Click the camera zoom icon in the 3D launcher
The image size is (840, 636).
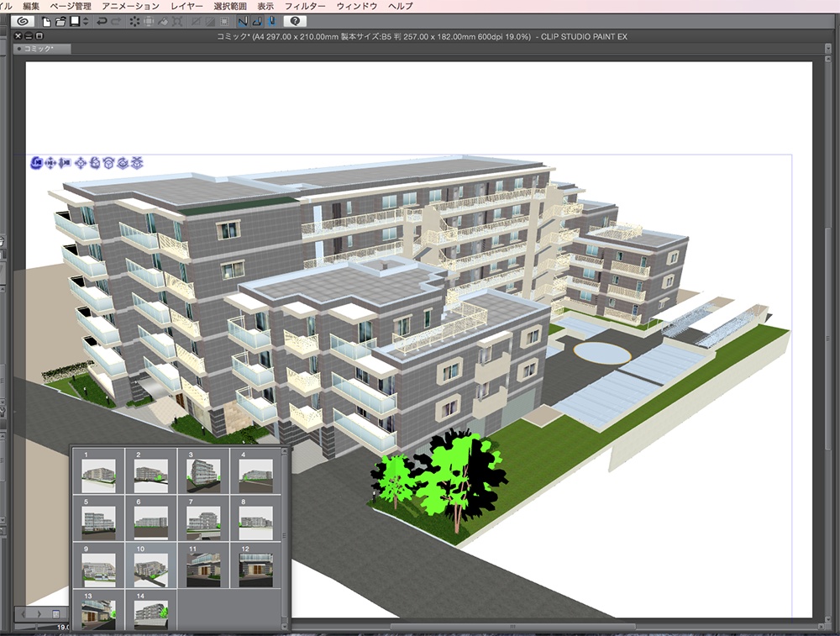[x=64, y=164]
